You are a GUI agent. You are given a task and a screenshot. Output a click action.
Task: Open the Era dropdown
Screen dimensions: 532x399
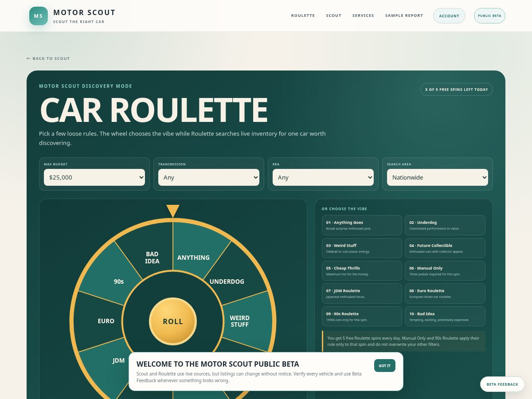click(323, 177)
